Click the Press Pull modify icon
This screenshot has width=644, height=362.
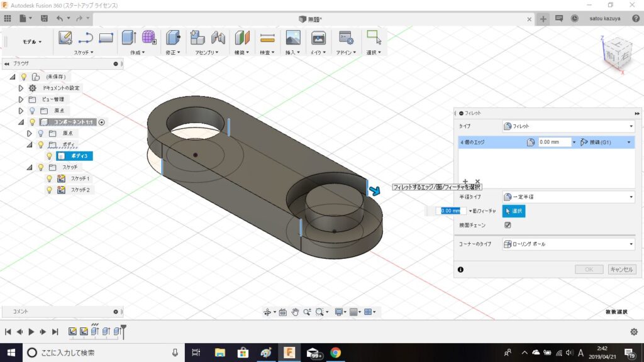pos(173,38)
